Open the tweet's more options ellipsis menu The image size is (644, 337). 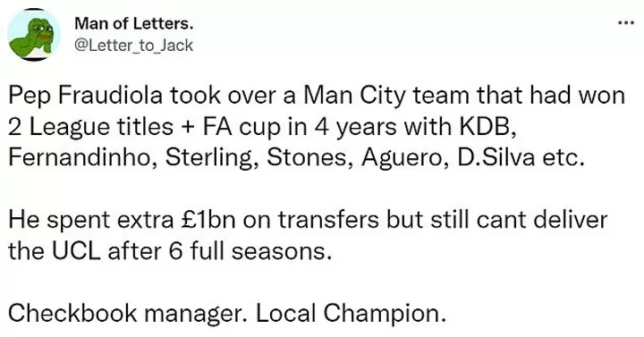626,23
